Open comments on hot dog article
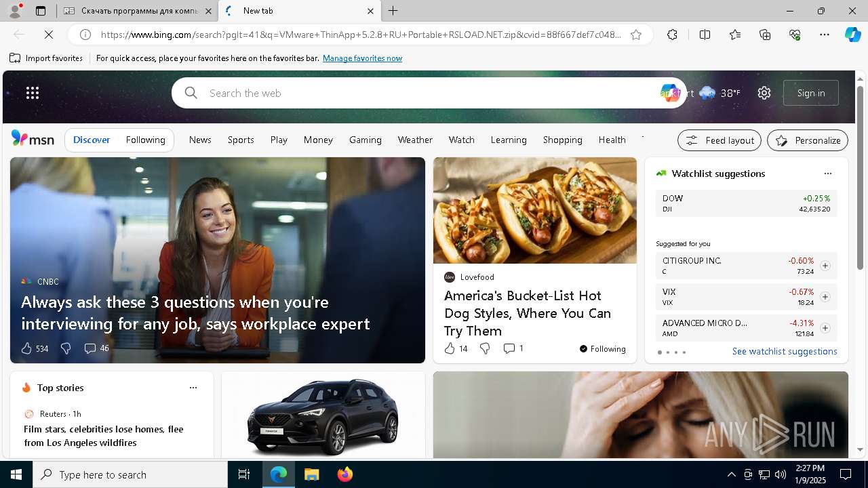The width and height of the screenshot is (868, 488). tap(513, 348)
